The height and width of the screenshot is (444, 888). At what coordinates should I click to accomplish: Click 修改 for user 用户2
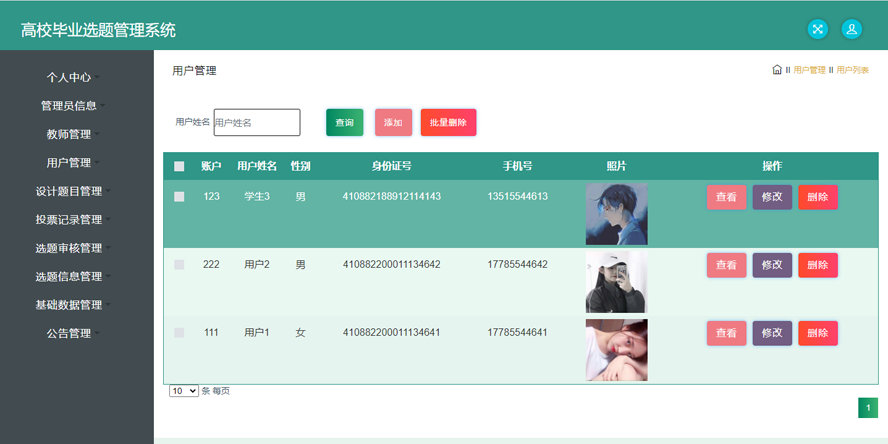[x=772, y=265]
